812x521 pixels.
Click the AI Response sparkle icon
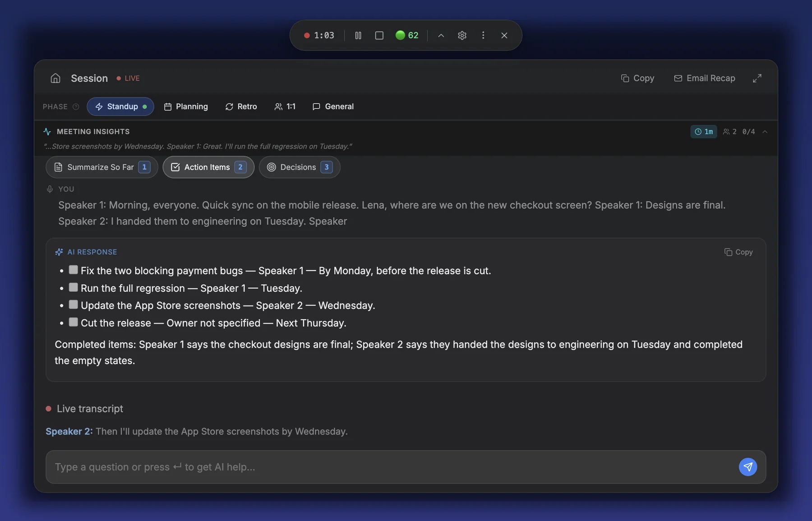(x=59, y=252)
